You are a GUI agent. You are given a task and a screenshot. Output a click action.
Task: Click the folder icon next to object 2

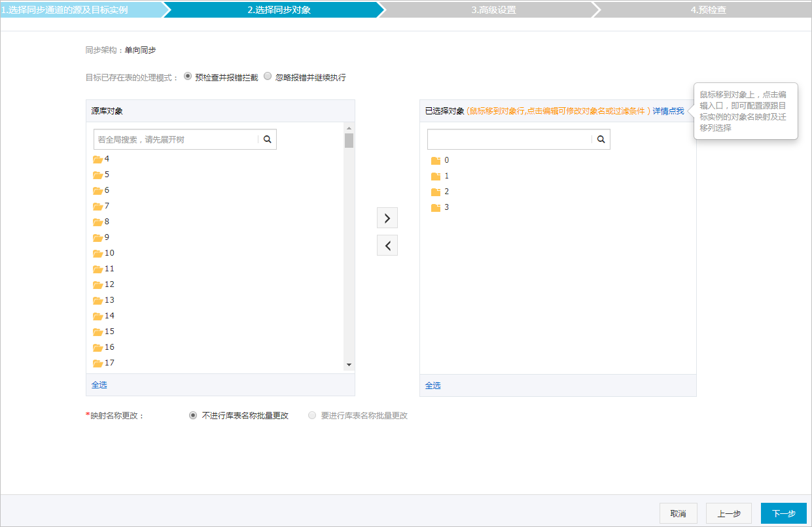point(436,191)
